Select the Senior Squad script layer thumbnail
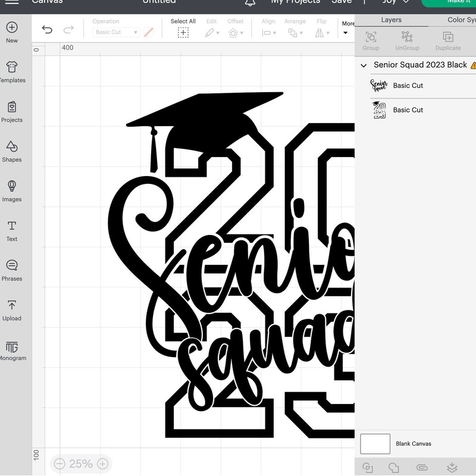Screen dimensions: 476x476 pyautogui.click(x=379, y=86)
